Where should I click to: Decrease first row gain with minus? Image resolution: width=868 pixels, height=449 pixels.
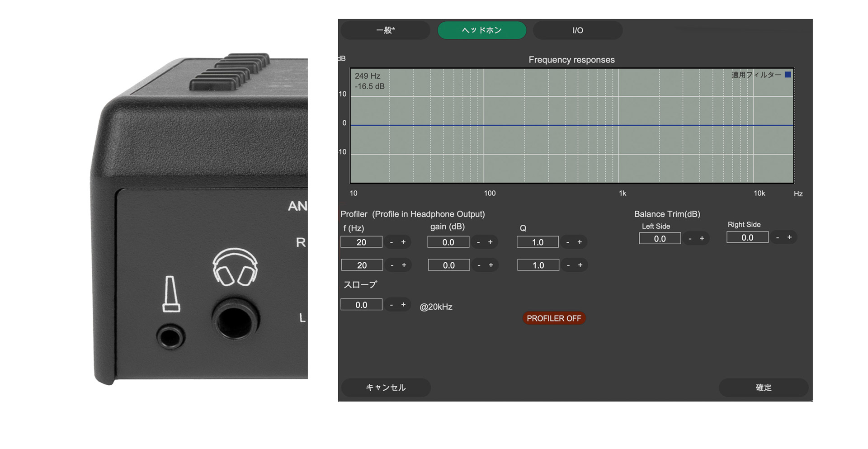click(478, 242)
